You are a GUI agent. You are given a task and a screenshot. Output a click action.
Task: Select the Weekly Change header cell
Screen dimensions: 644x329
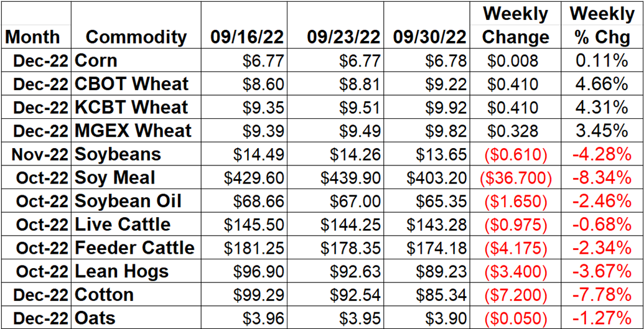tap(515, 25)
